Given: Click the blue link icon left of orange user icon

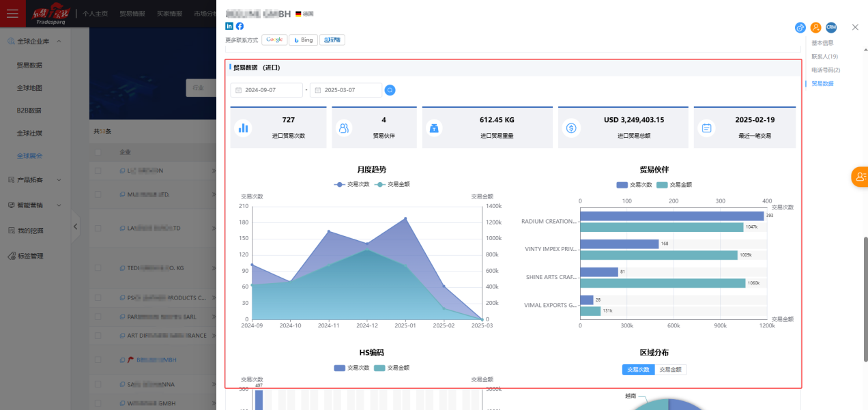Looking at the screenshot, I should (800, 27).
